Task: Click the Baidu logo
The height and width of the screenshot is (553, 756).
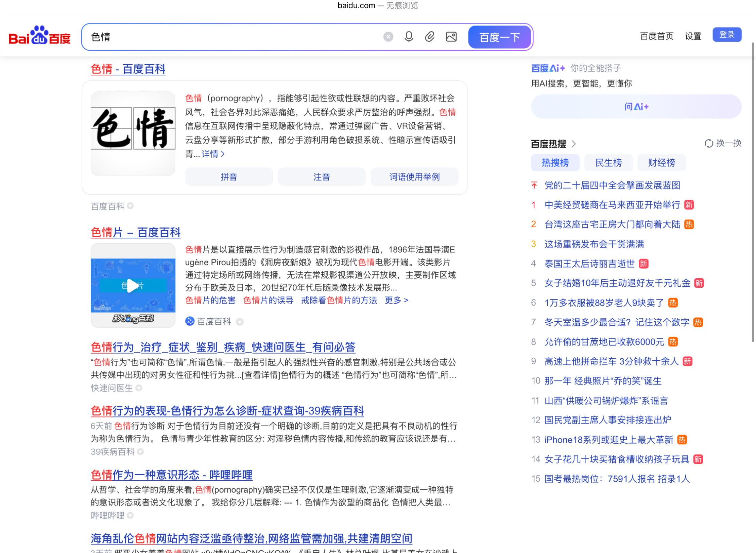Action: tap(40, 36)
